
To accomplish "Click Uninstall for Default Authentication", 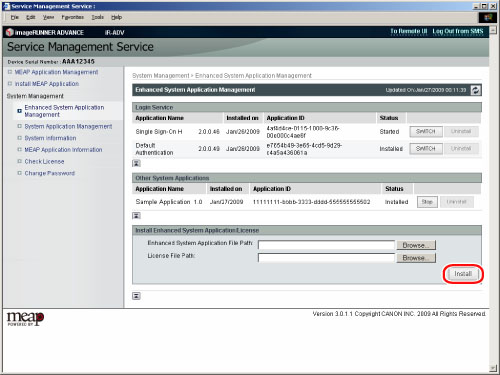I will 461,149.
